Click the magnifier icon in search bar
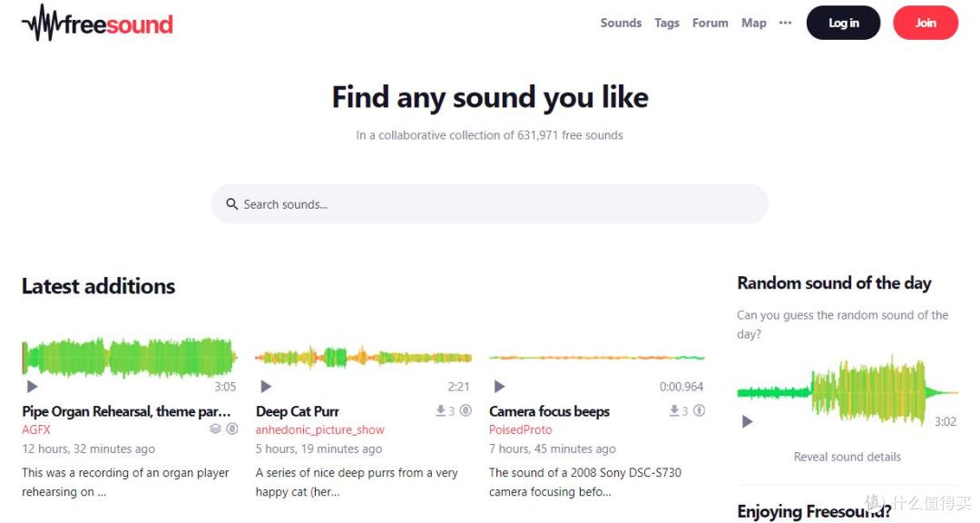This screenshot has height=523, width=980. click(x=232, y=204)
